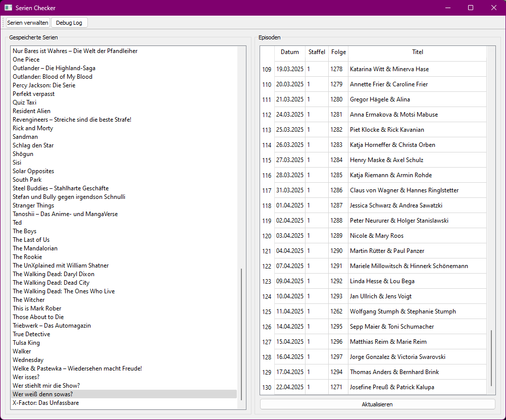
Task: Choose X-Factor: Das Unfassbare in the list
Action: click(x=45, y=403)
